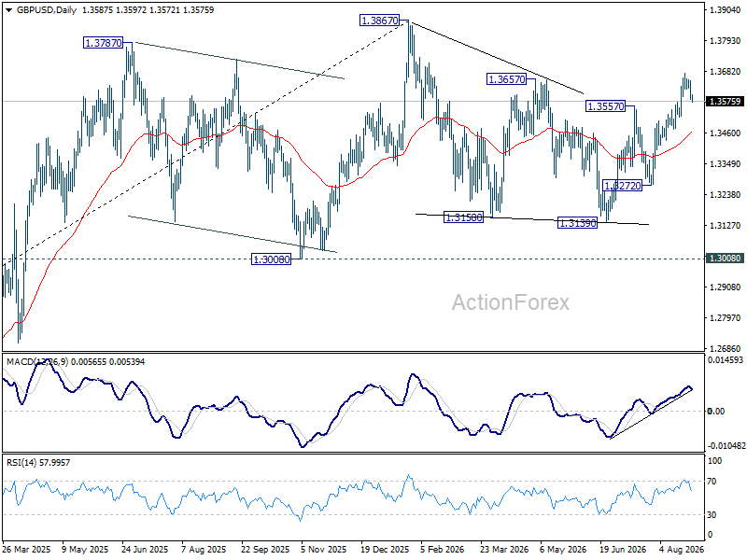The width and height of the screenshot is (747, 560).
Task: Click the MACD(12,26,9) indicator title
Action: pyautogui.click(x=37, y=362)
